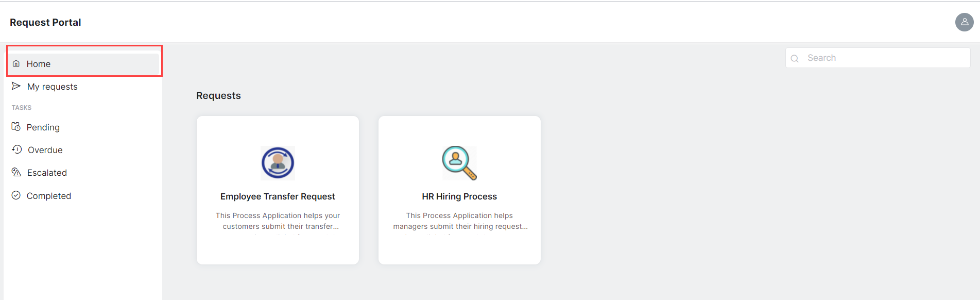Click the Pending tasks clipboard icon
The image size is (980, 300).
coord(16,127)
